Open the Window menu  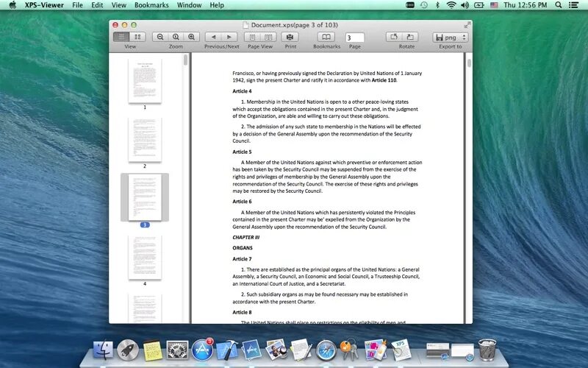click(189, 5)
